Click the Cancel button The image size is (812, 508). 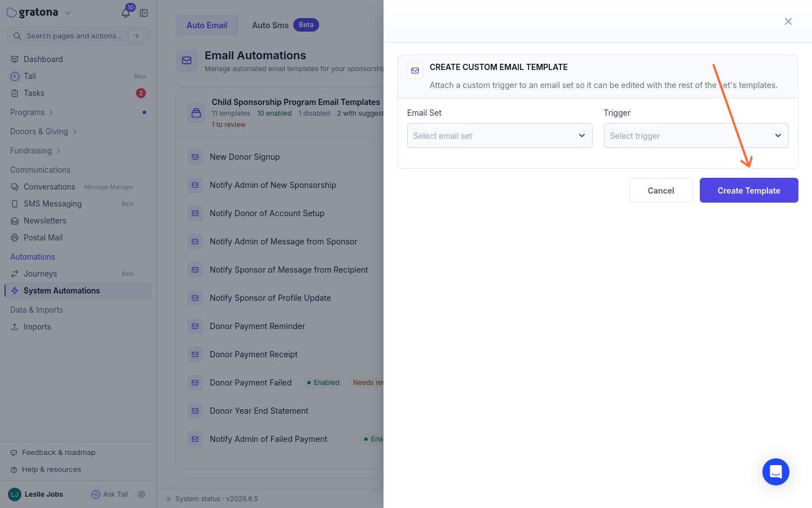point(661,190)
